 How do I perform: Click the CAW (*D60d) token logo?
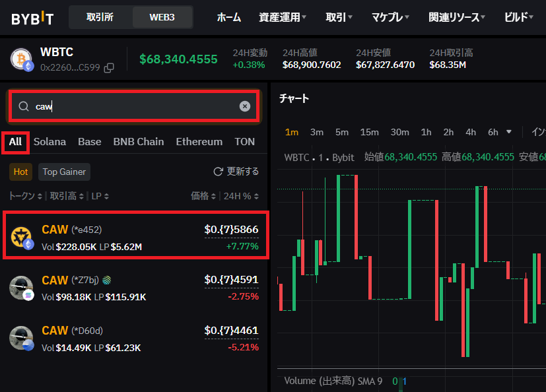pos(21,339)
